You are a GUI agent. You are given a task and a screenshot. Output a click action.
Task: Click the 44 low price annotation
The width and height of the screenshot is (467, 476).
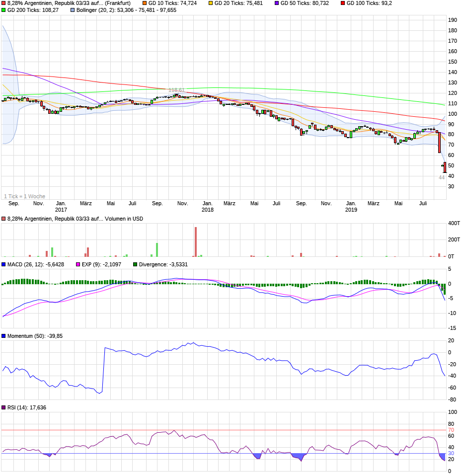442,177
